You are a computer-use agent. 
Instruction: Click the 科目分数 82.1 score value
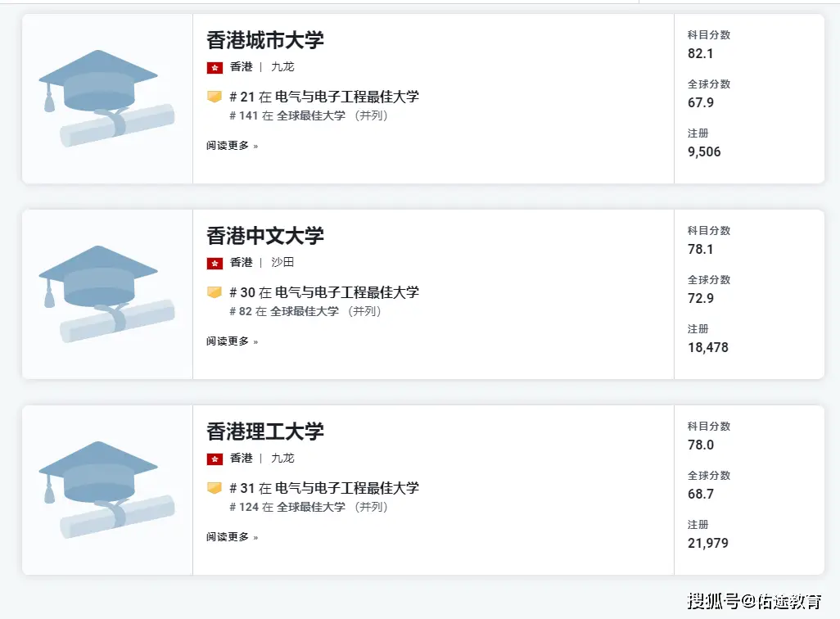point(701,53)
